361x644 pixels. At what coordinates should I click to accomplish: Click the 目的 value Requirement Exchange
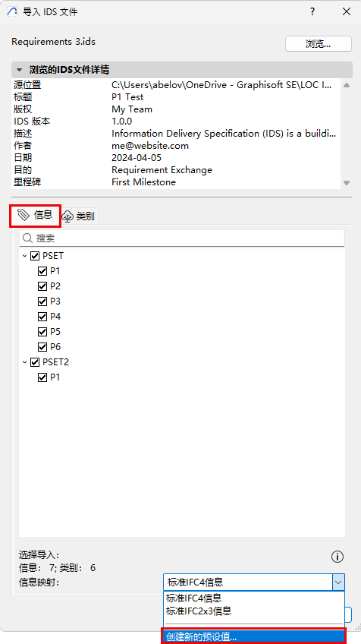[162, 170]
